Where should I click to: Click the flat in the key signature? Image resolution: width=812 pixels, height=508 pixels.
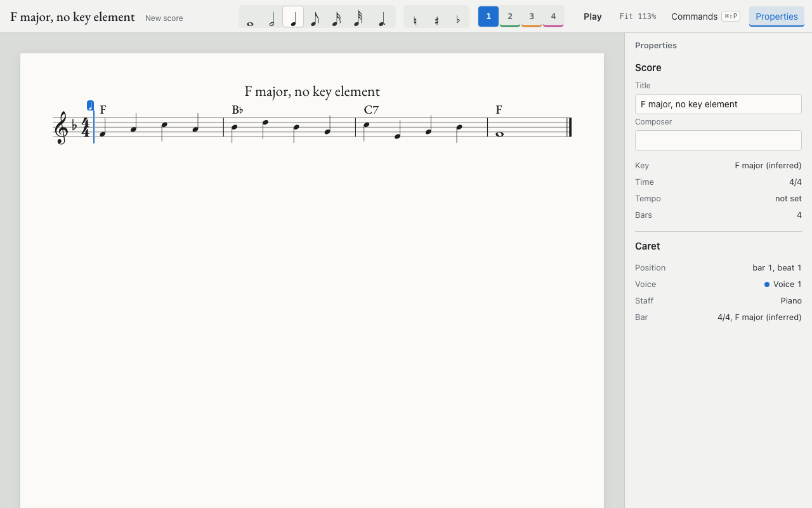(74, 126)
